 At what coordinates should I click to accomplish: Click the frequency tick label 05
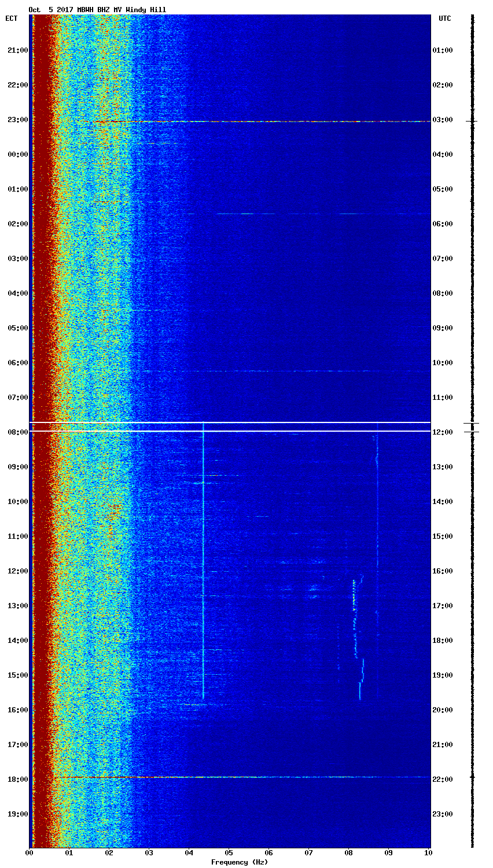229,852
